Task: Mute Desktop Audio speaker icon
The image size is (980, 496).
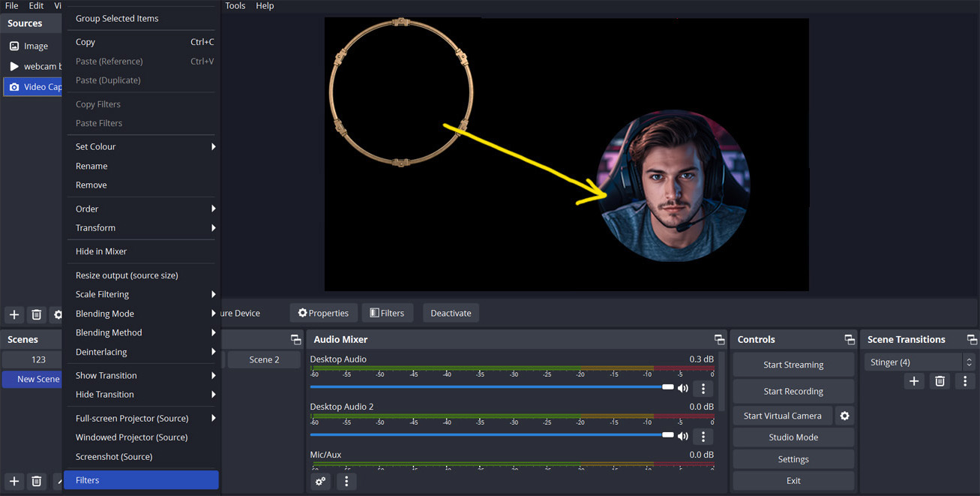Action: click(682, 388)
